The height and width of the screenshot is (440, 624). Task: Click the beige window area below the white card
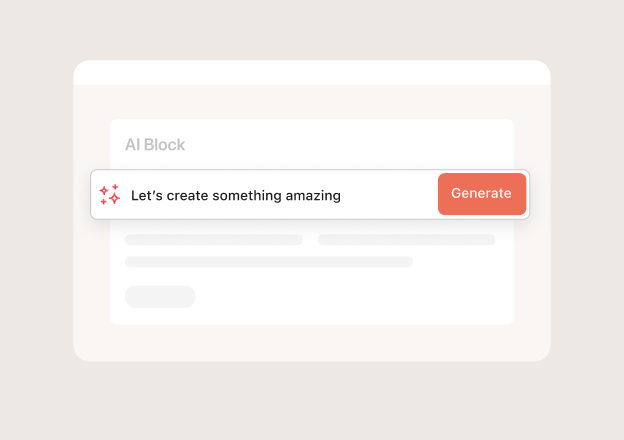click(311, 342)
